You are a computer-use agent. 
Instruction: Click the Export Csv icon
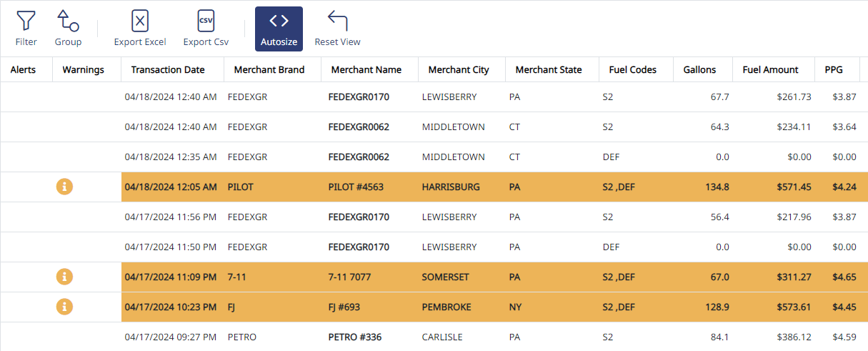point(206,21)
